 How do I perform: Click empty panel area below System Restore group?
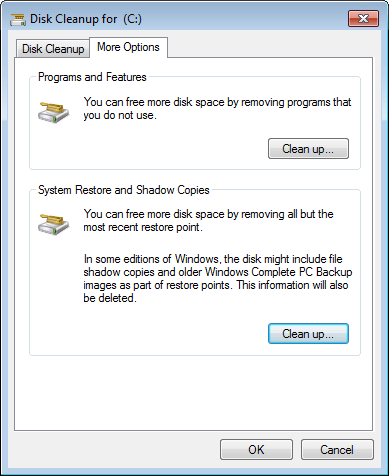click(x=193, y=393)
